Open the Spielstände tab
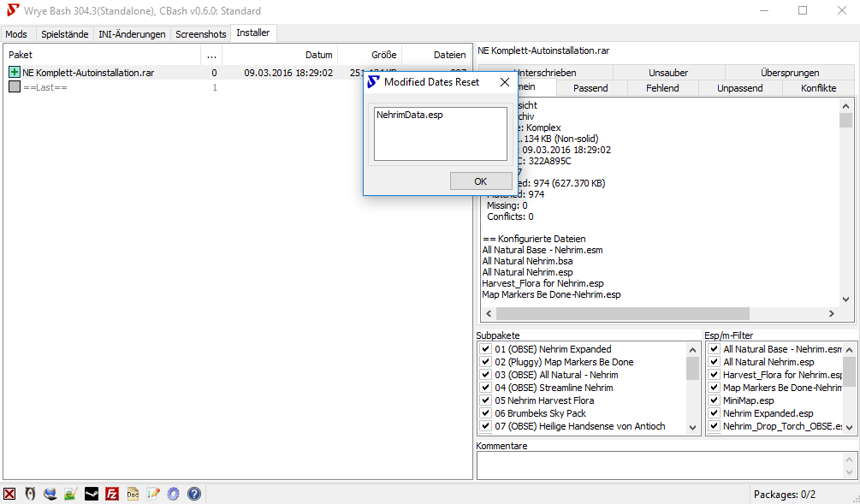Viewport: 860px width, 504px height. (x=64, y=34)
